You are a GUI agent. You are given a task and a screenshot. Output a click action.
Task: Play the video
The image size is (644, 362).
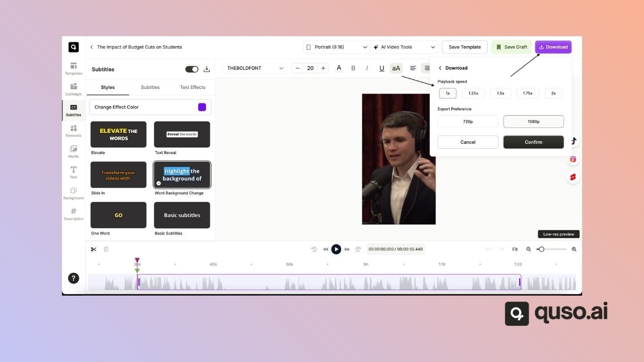(x=336, y=249)
